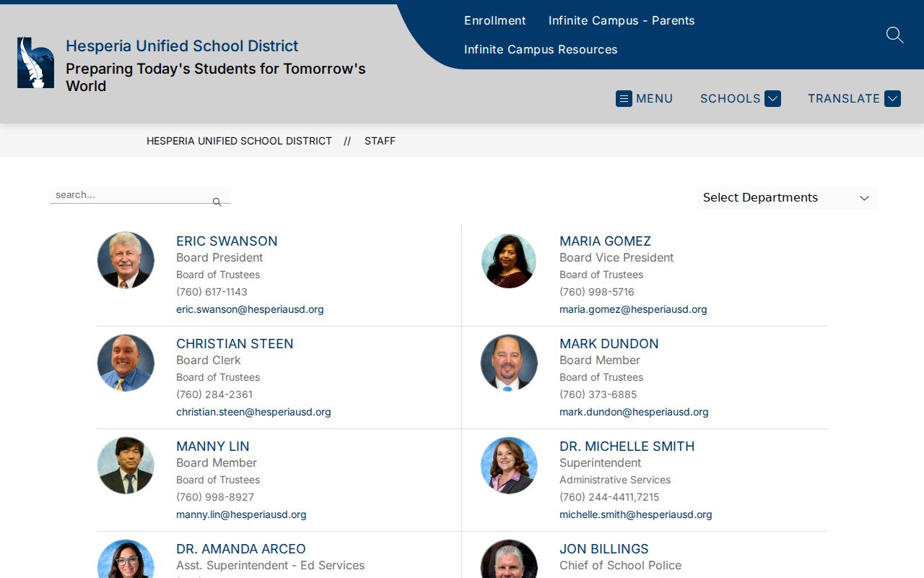Open MARK DUNDON profile name

click(609, 344)
